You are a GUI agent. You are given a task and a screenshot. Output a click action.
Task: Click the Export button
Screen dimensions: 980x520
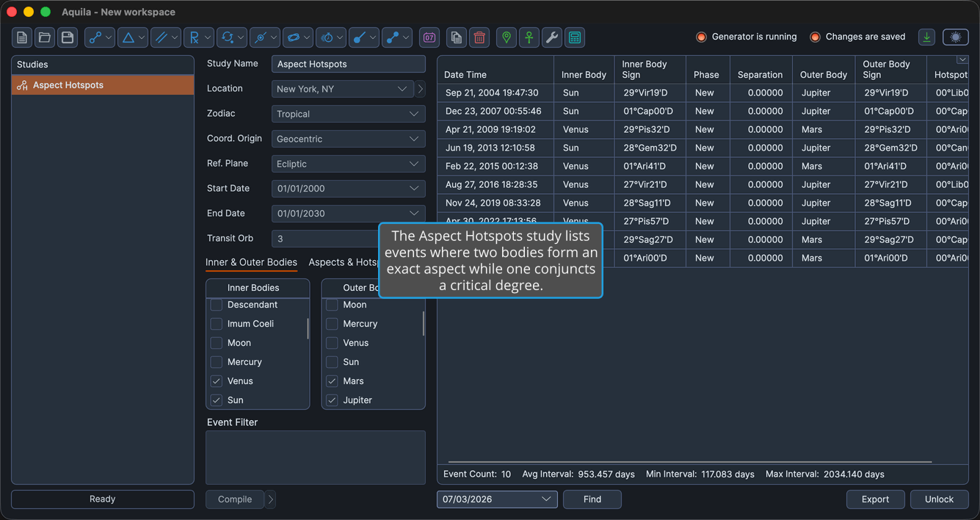pos(875,499)
